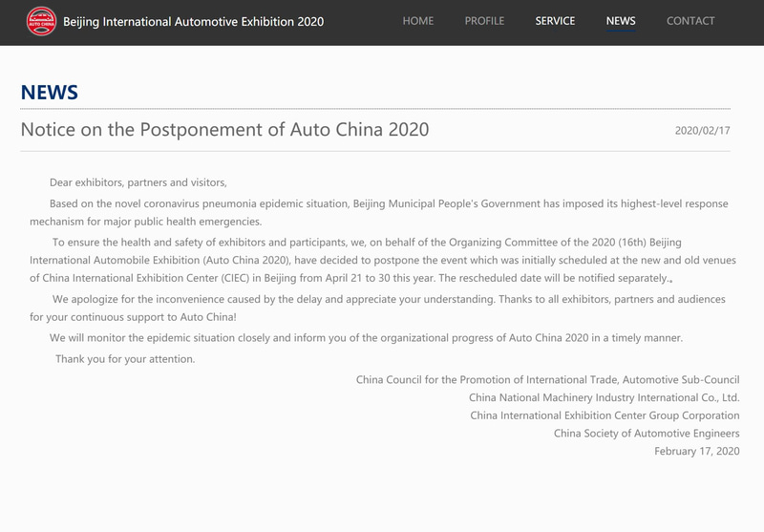This screenshot has height=532, width=764.
Task: Click the Auto China red logo icon
Action: coord(41,21)
